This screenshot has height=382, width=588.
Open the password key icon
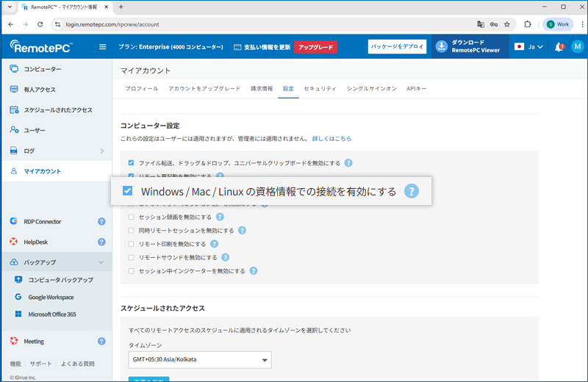[494, 24]
